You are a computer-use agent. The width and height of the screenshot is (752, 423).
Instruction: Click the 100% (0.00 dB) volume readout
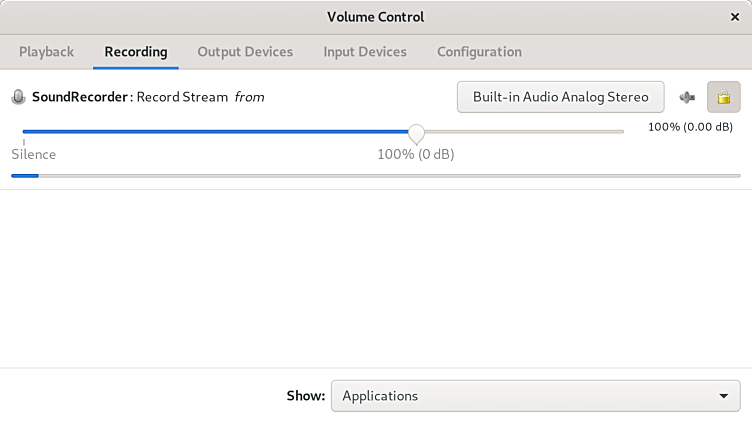pyautogui.click(x=690, y=127)
